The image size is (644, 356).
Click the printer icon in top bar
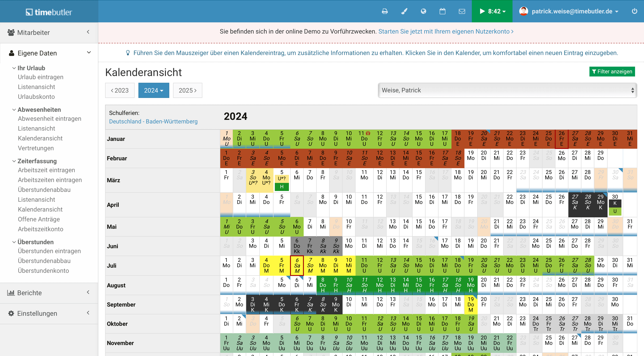tap(385, 11)
